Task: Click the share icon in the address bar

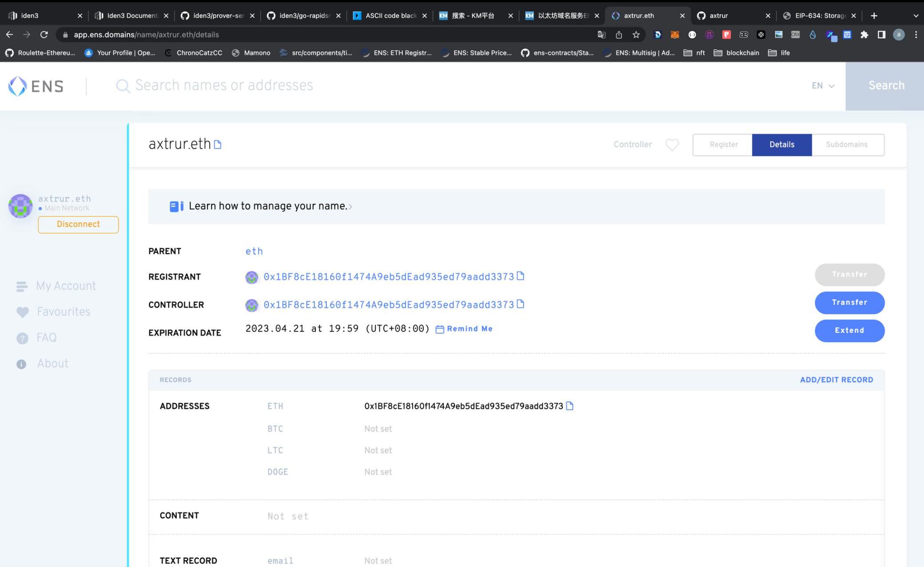Action: tap(619, 35)
